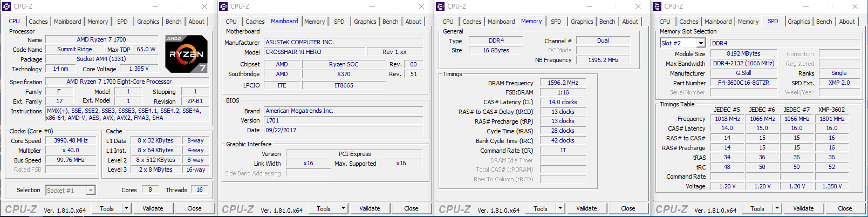The image size is (868, 217).
Task: Click the 1.395 V core voltage value
Action: pyautogui.click(x=139, y=69)
